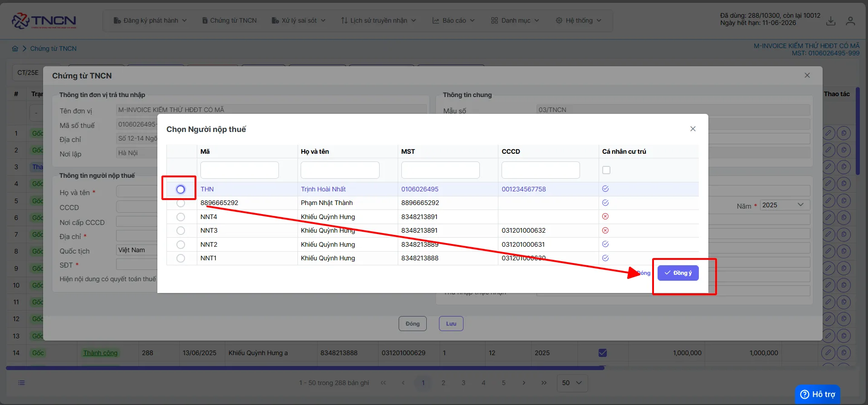868x405 pixels.
Task: Open the Báo cáo menu
Action: 454,20
